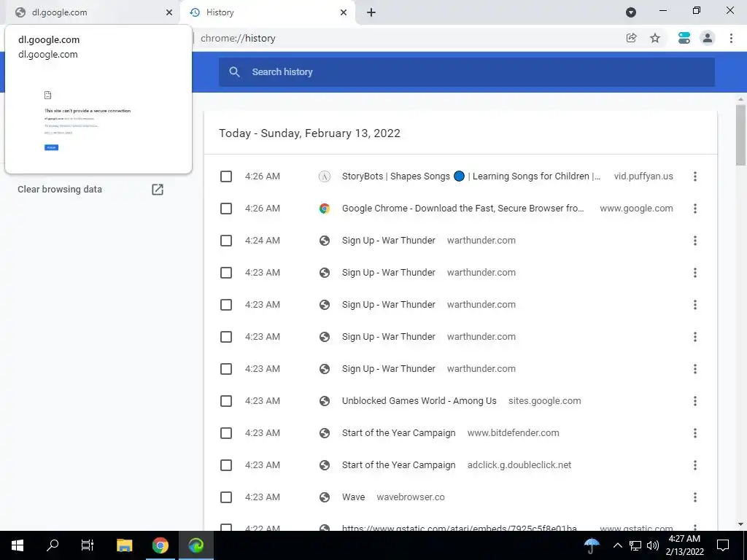Viewport: 747px width, 560px height.
Task: Open the Wave history entry link
Action: [x=353, y=497]
